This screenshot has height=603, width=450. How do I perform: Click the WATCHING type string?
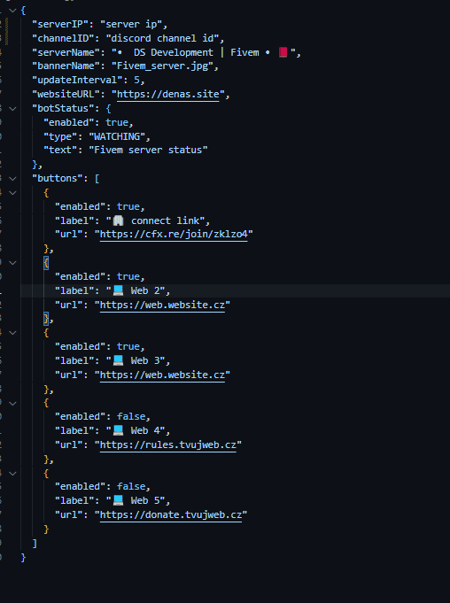[117, 137]
